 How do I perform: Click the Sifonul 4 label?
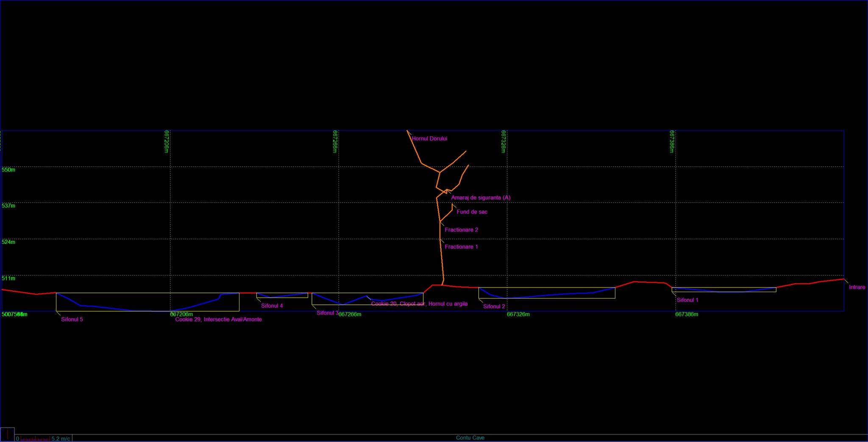tap(272, 306)
